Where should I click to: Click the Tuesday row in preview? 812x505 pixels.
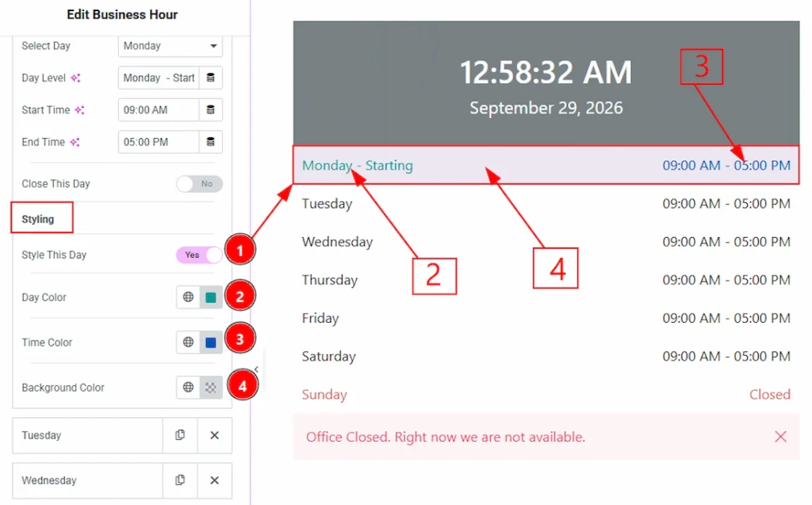click(546, 204)
